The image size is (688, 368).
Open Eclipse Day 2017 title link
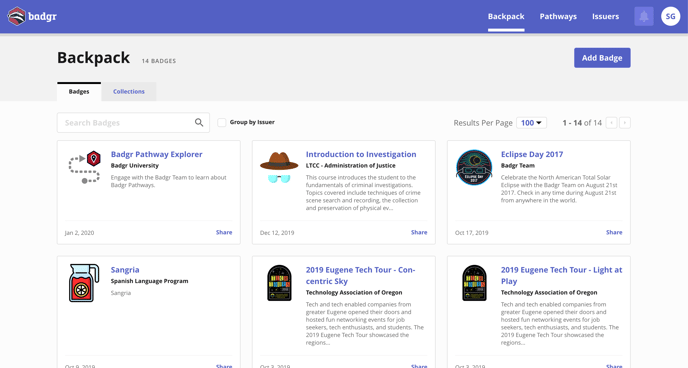532,154
